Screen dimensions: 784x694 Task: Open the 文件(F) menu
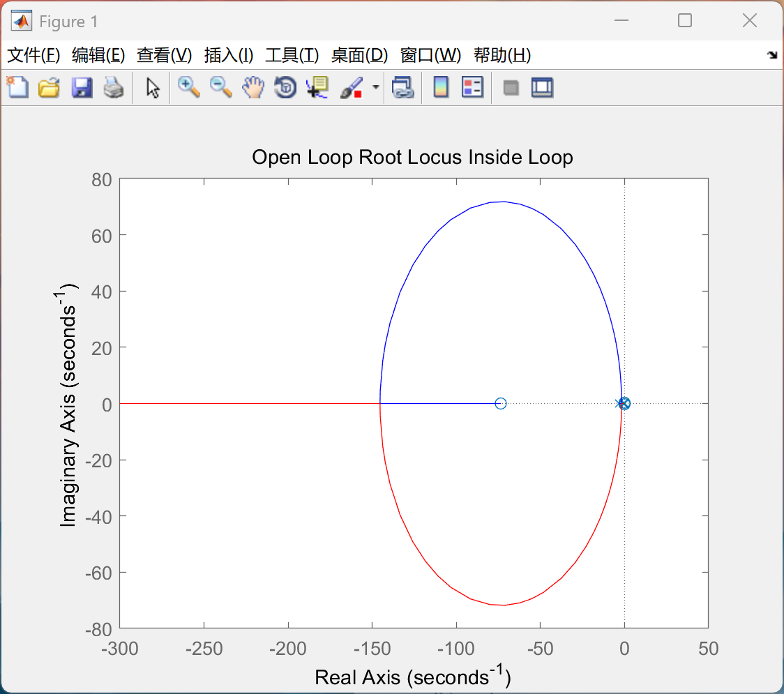(33, 55)
